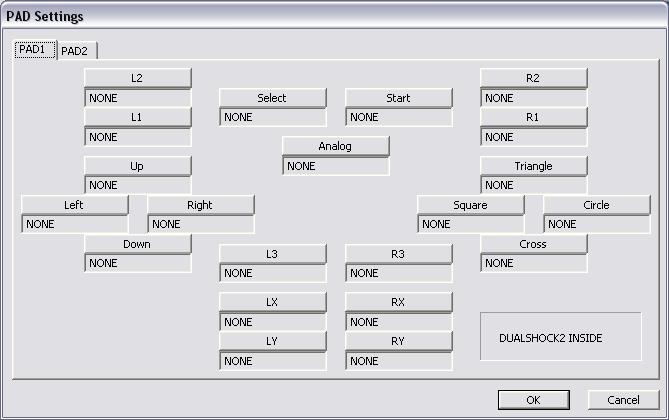This screenshot has width=669, height=420.
Task: Click the Cross mapping button
Action: point(533,244)
